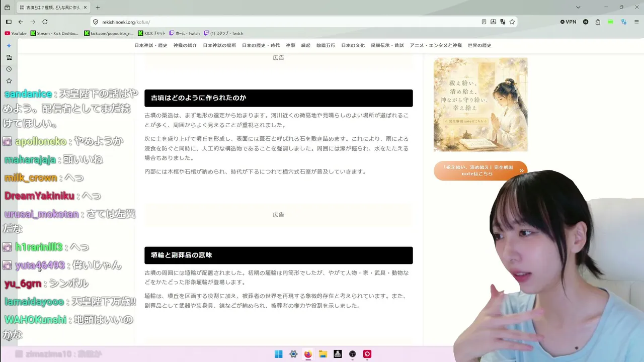Viewport: 644px width, 362px height.
Task: Open the 神様の紹介 menu
Action: [185, 45]
